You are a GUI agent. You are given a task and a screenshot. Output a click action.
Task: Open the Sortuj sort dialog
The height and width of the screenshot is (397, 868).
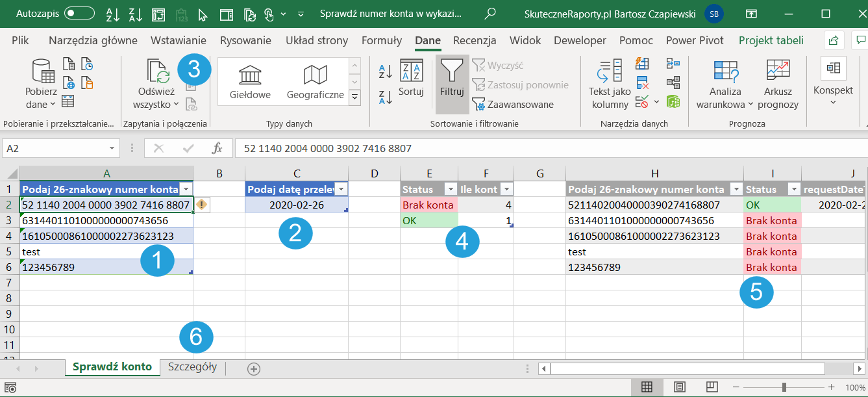[411, 78]
